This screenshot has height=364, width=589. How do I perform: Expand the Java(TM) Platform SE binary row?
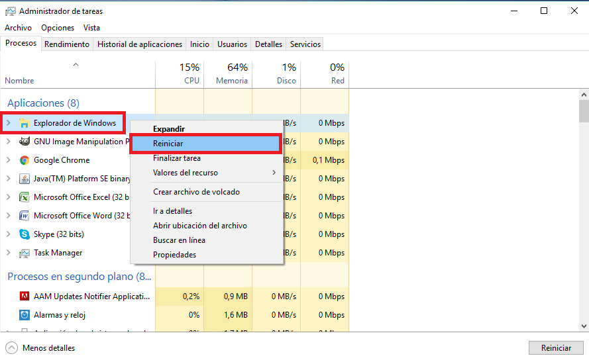[x=8, y=178]
